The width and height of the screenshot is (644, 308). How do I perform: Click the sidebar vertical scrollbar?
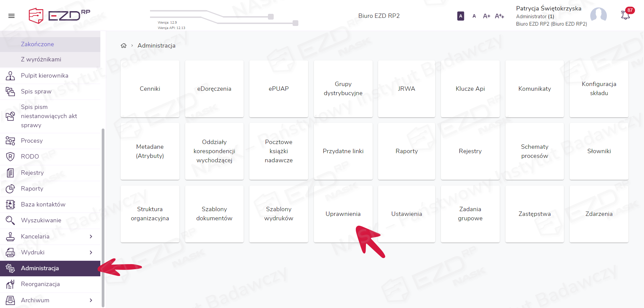pos(103,216)
